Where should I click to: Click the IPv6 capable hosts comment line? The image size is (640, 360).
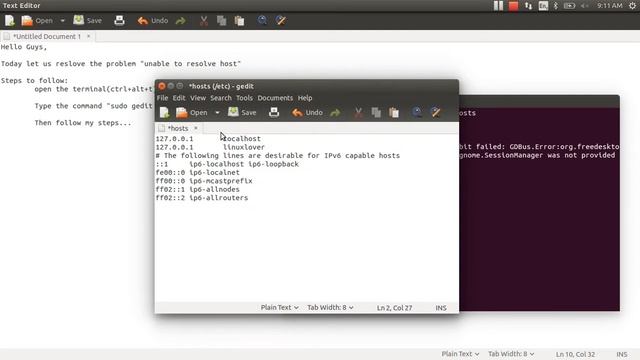[278, 156]
